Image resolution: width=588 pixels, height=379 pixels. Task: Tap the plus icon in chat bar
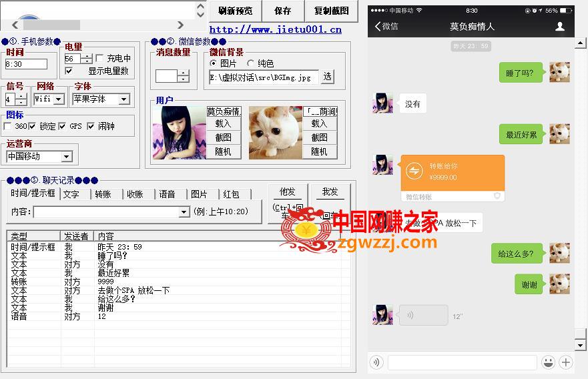565,362
